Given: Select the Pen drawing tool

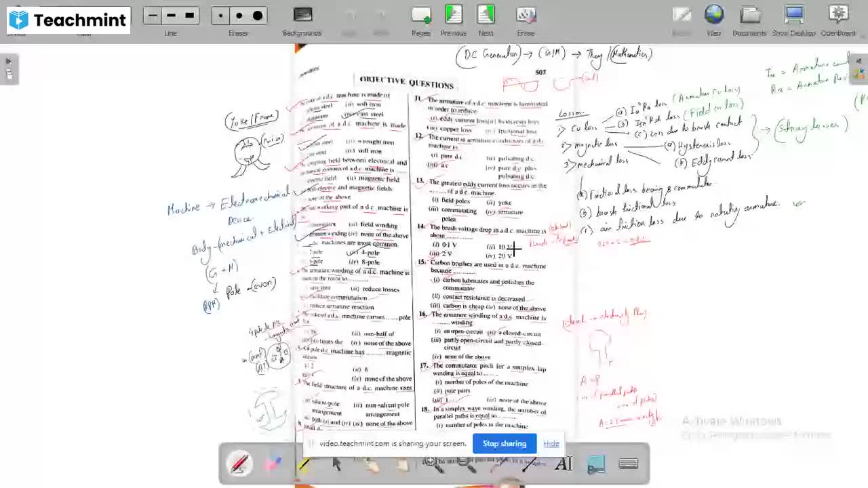Looking at the screenshot, I should (239, 464).
